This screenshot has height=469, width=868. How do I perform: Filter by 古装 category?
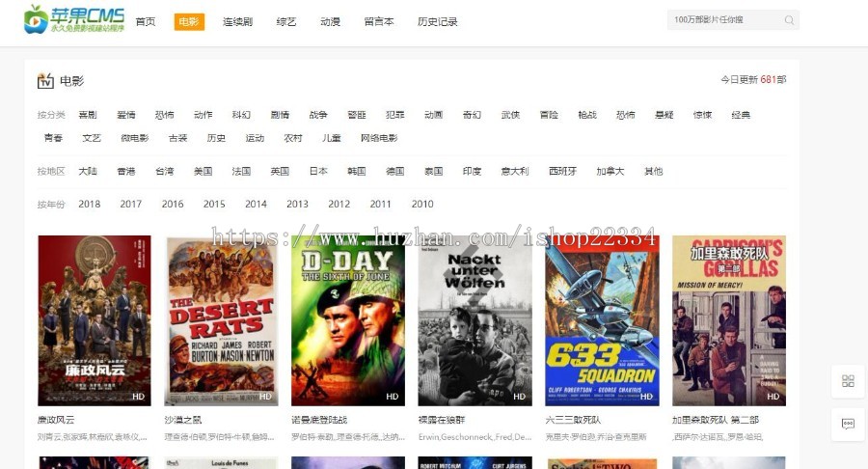177,138
